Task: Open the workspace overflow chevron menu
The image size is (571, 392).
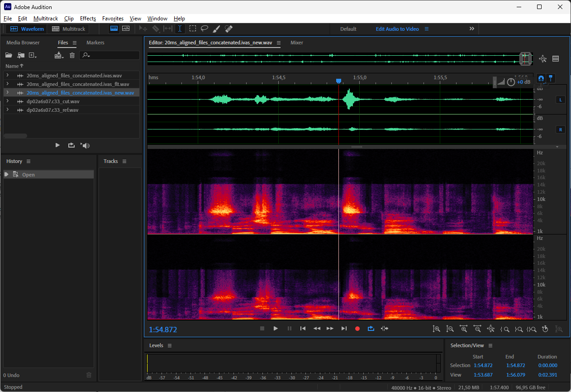Action: (471, 29)
